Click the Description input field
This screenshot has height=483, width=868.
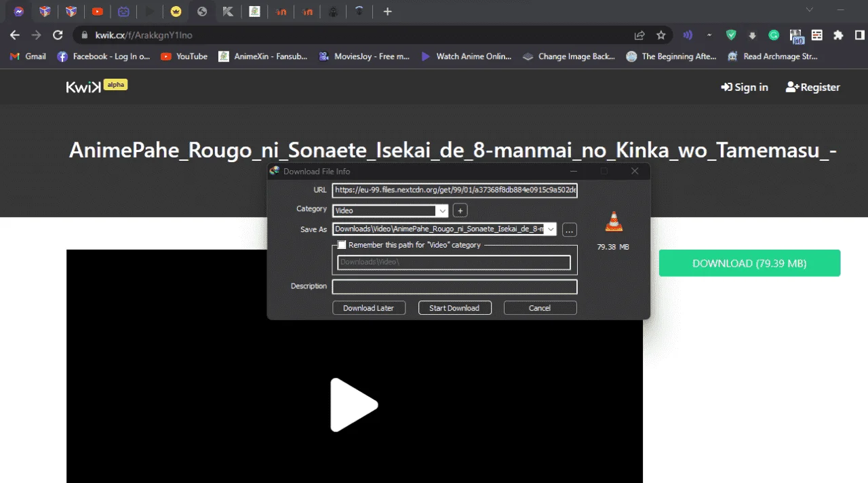(x=455, y=287)
